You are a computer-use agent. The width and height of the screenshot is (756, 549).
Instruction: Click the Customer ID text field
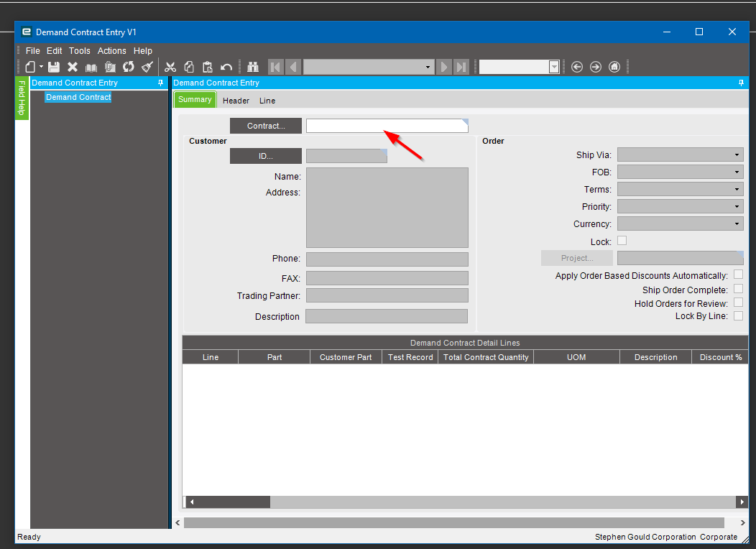tap(346, 156)
